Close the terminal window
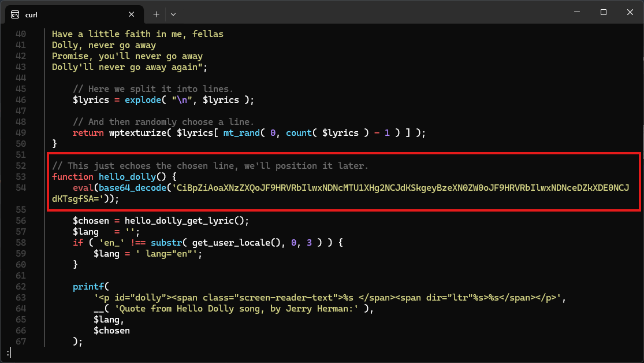This screenshot has width=644, height=363. point(630,12)
